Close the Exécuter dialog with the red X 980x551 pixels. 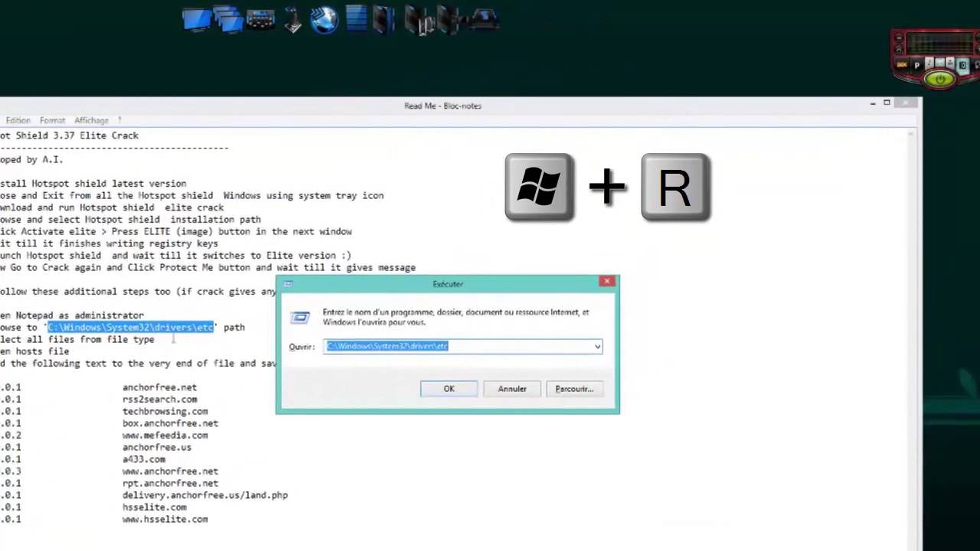click(x=607, y=282)
